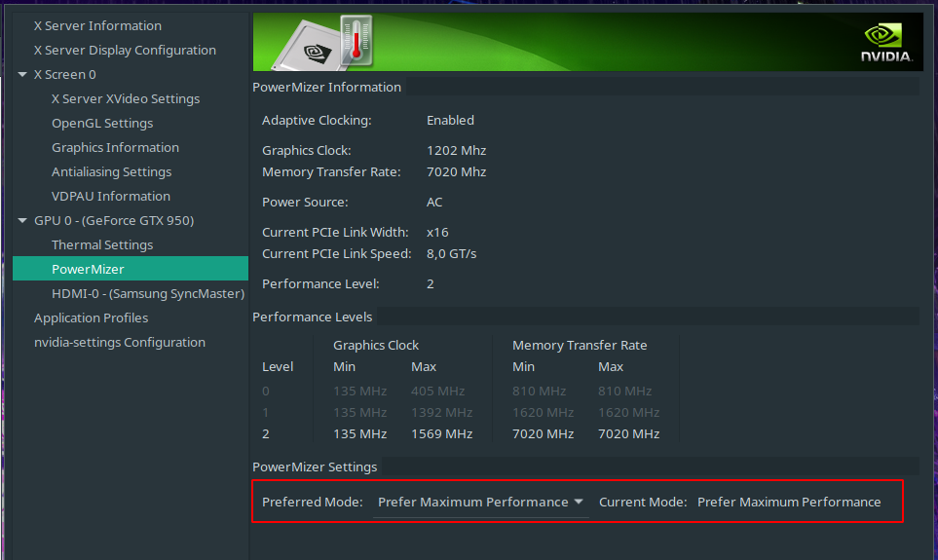Click the PCIe Link Speed 8,0 GT/s value

click(x=451, y=253)
